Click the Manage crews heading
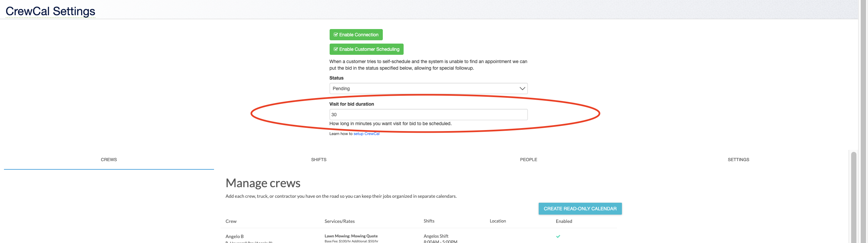This screenshot has height=243, width=868. click(x=263, y=183)
